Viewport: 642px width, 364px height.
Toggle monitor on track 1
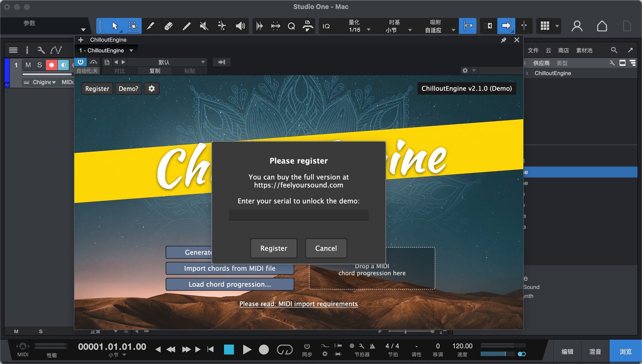[63, 65]
